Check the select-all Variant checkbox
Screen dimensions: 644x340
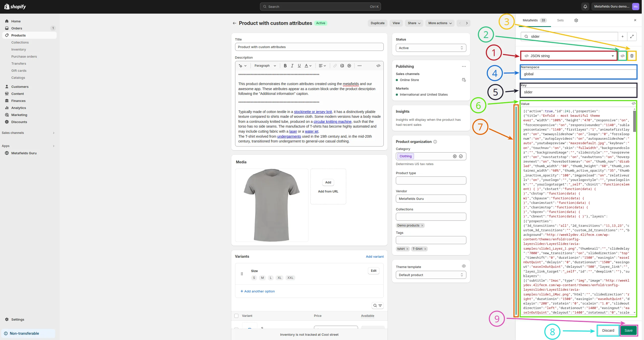(236, 316)
